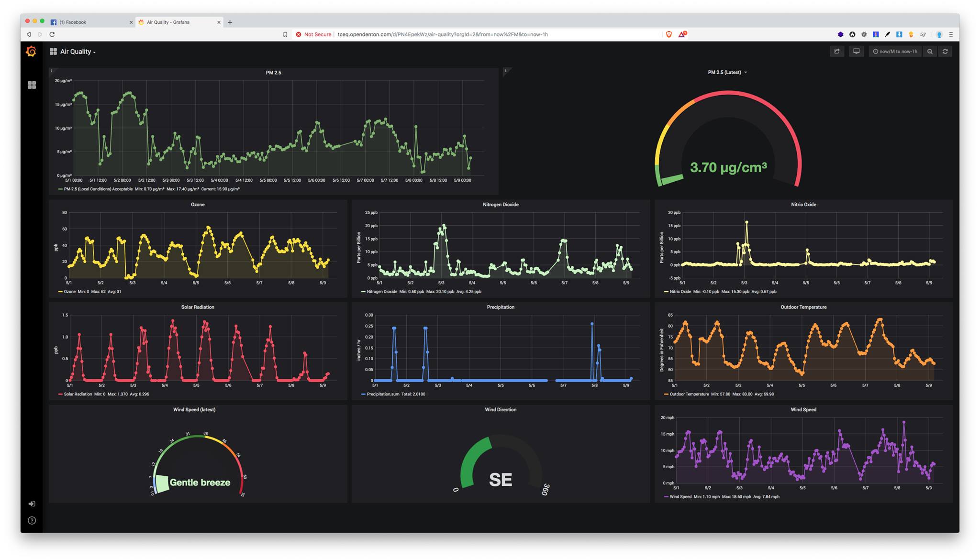Toggle the Nitrogen Dioxide legend series
This screenshot has width=980, height=560.
(382, 291)
